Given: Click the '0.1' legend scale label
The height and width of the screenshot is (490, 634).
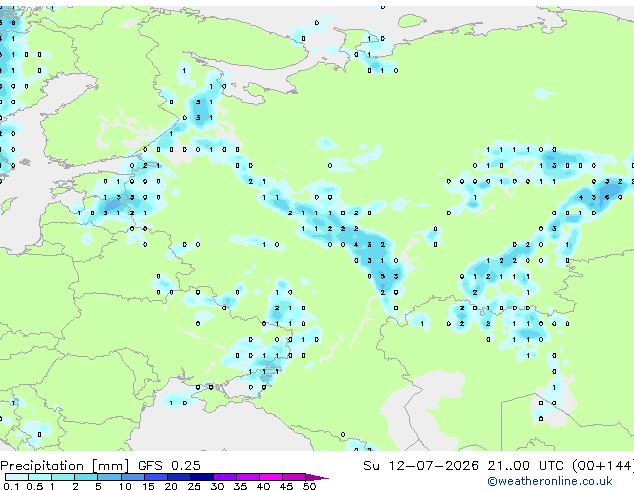Looking at the screenshot, I should tap(11, 486).
